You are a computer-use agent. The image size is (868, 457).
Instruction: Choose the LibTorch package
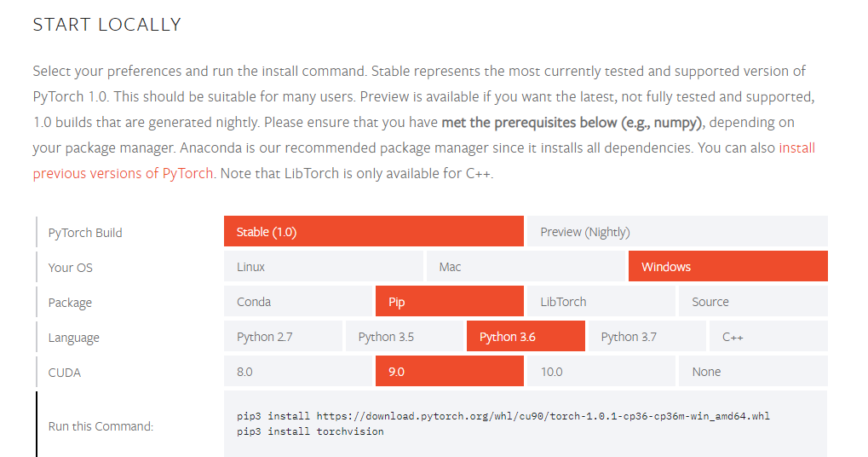601,302
